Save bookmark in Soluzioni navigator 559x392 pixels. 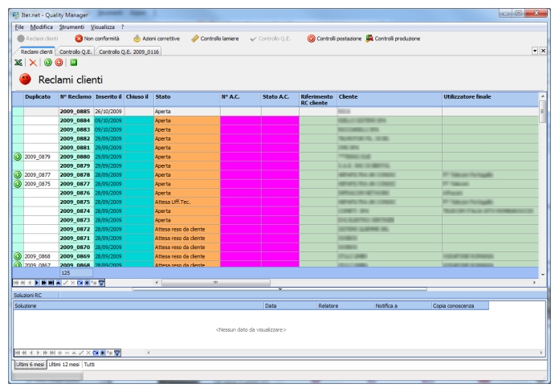103,353
